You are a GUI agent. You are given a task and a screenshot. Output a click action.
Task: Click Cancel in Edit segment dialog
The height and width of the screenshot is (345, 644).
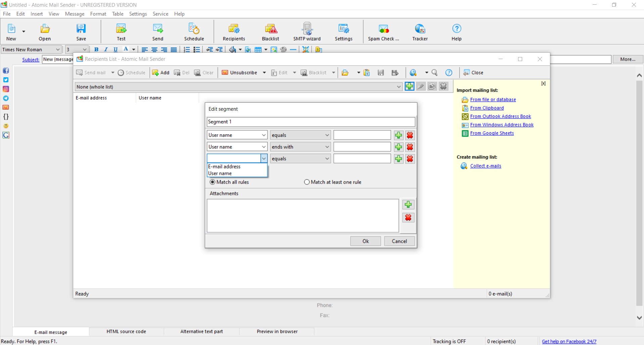399,241
